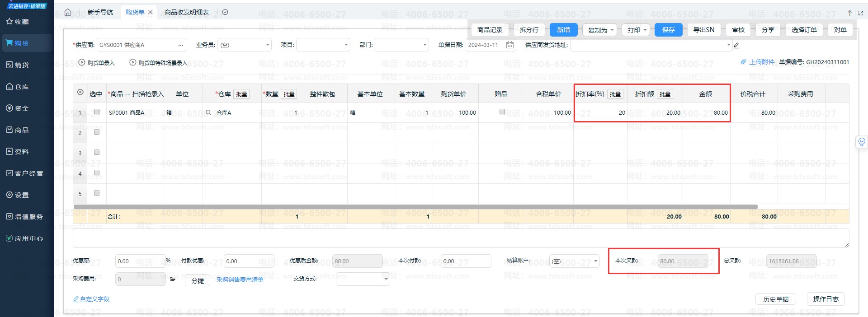Open the calendar picker for 单据日期
Screen dimensions: 868x317
pos(510,45)
